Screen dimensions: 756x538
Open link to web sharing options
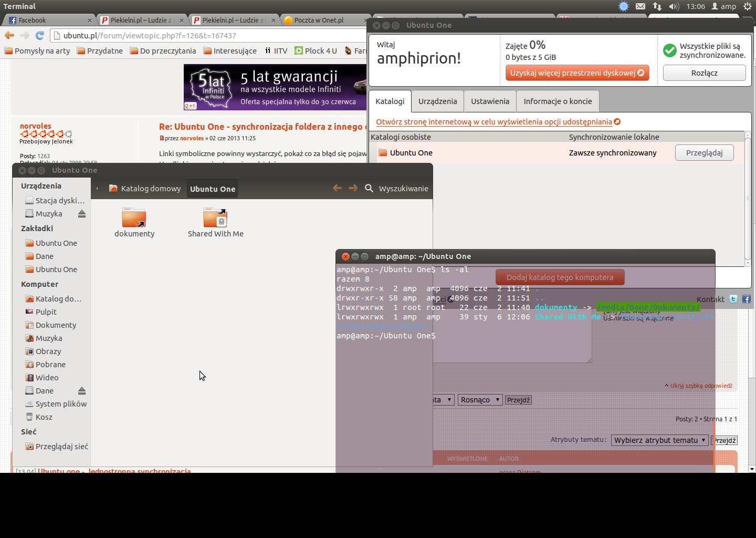[x=498, y=122]
